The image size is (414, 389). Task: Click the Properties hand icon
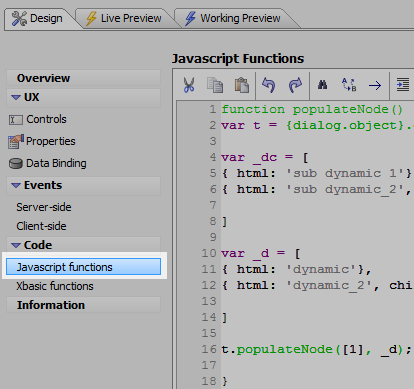(16, 141)
